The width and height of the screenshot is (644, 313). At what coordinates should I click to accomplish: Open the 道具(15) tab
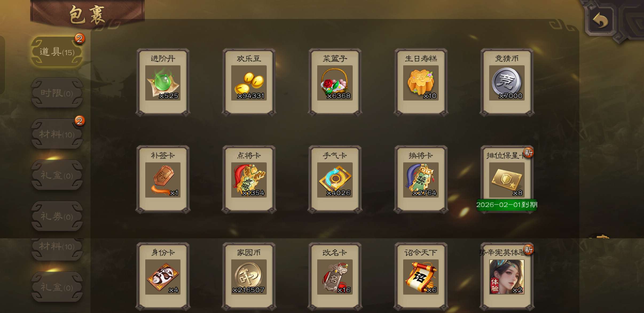tap(57, 52)
